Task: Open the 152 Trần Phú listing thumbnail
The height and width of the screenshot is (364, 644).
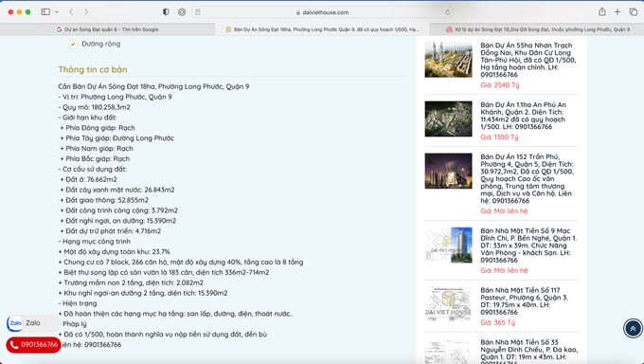Action: [449, 172]
